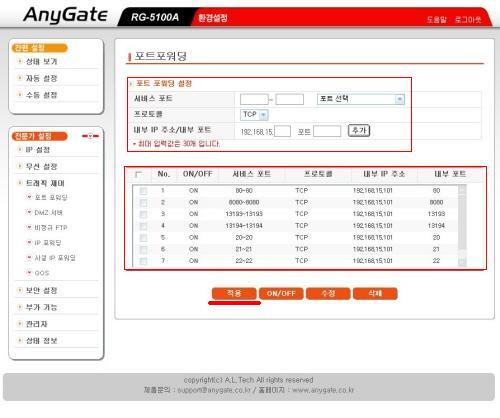This screenshot has height=418, width=500.
Task: Open the TCP protocol dropdown
Action: pyautogui.click(x=254, y=115)
